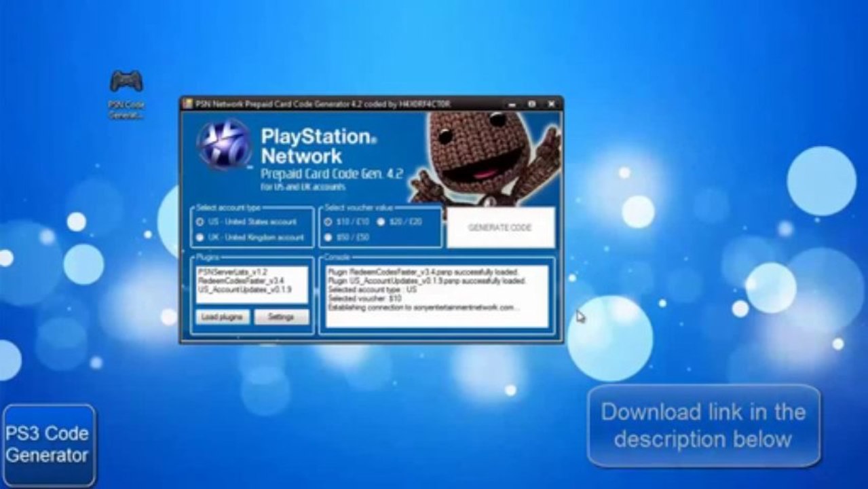Click the console line about US_AccountUpdates_v0.1.9.psnp loaded
Viewport: 868px width, 489px height.
tap(426, 280)
